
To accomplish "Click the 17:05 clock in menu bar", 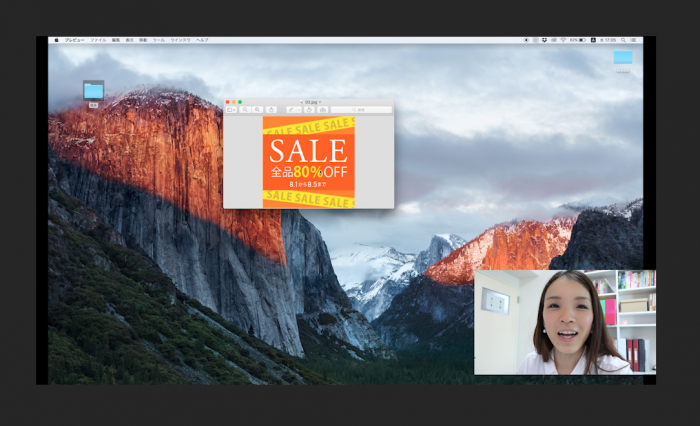I will (x=608, y=40).
